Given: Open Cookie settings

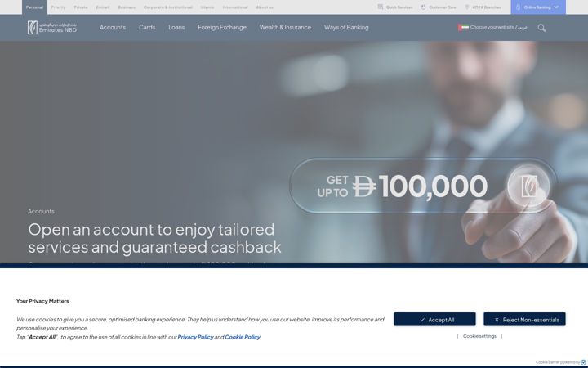Looking at the screenshot, I should pyautogui.click(x=479, y=336).
